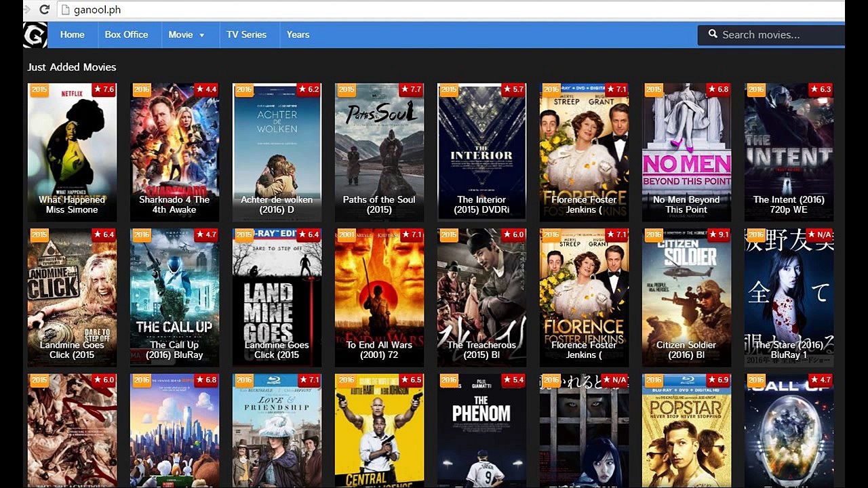Click the N/A rating badge on The Stare
This screenshot has height=488, width=868.
tap(819, 235)
